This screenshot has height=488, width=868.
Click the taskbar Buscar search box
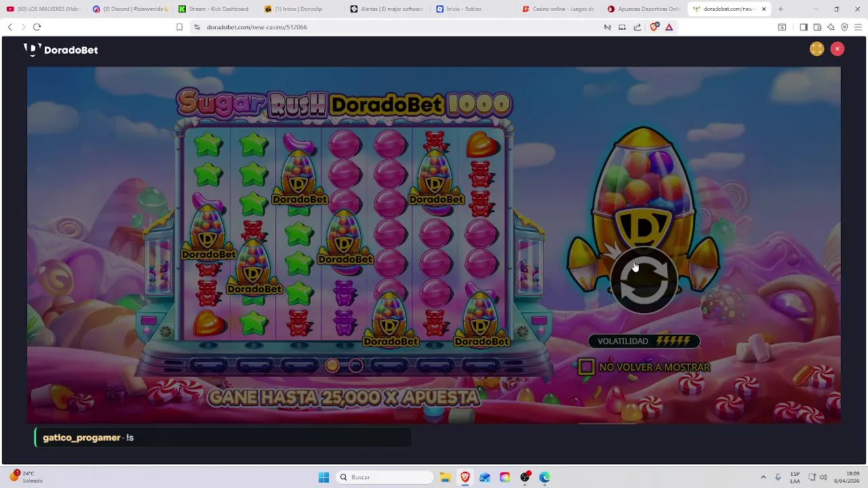pyautogui.click(x=385, y=477)
